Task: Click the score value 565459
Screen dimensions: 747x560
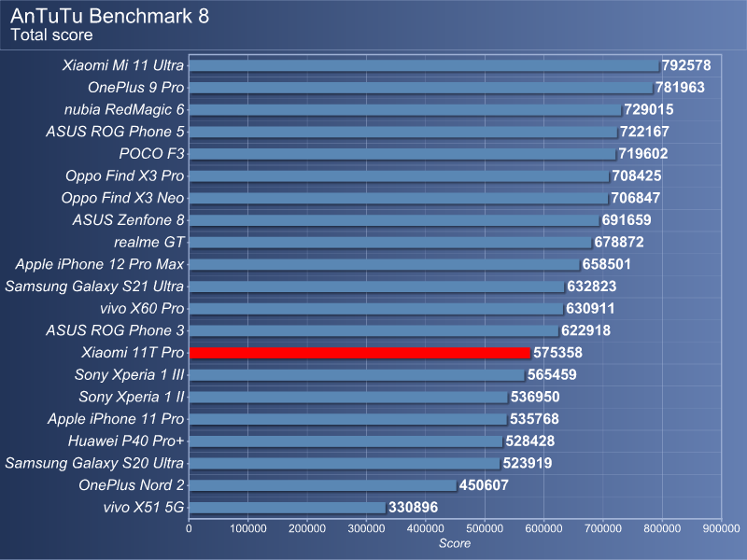Action: [552, 375]
